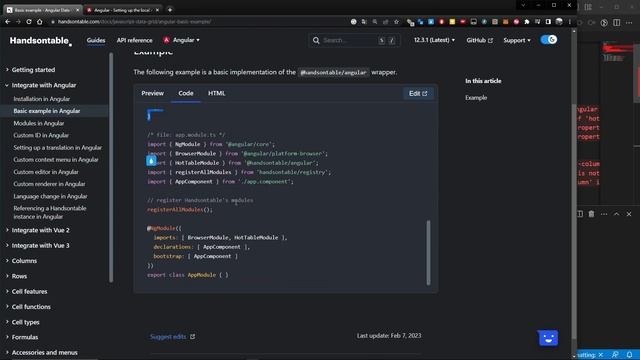
Task: Switch to the HTML tab
Action: [216, 93]
